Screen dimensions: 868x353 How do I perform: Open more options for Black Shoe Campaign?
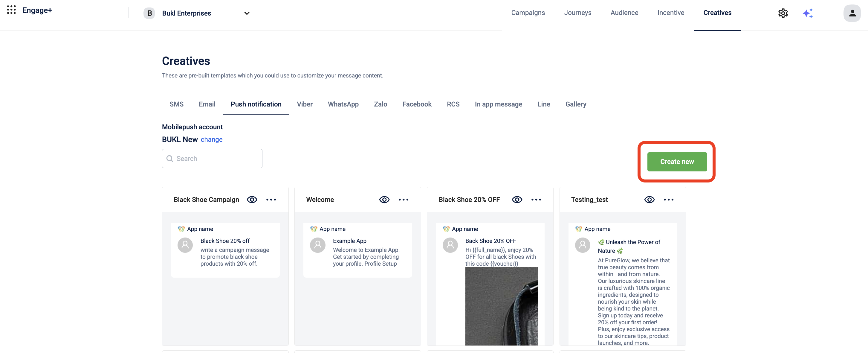(271, 200)
